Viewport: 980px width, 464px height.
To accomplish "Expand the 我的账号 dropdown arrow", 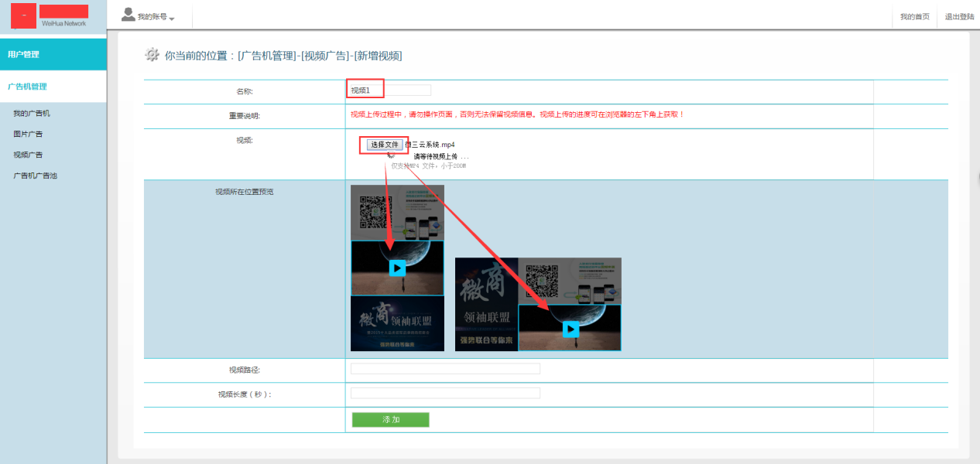I will coord(172,19).
